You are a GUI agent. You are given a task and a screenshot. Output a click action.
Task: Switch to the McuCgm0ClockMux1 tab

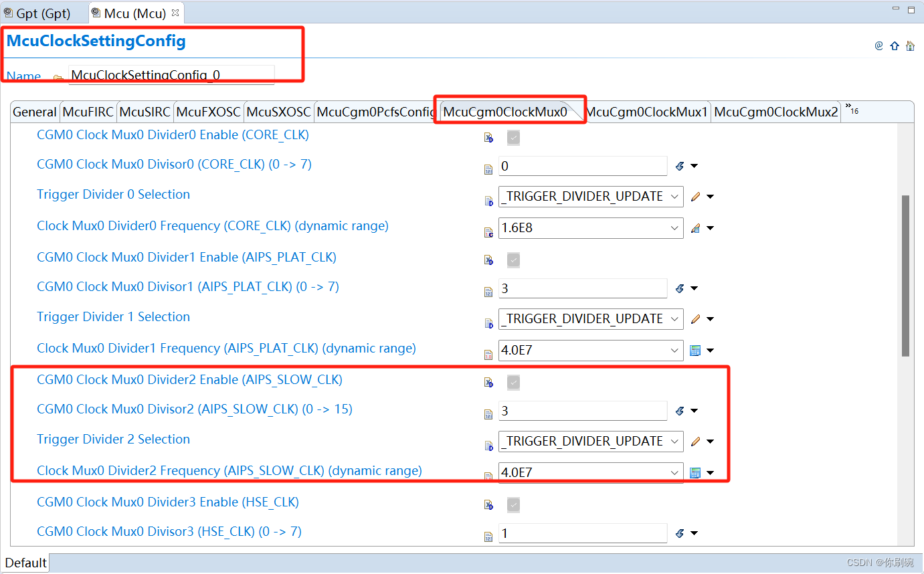(648, 111)
